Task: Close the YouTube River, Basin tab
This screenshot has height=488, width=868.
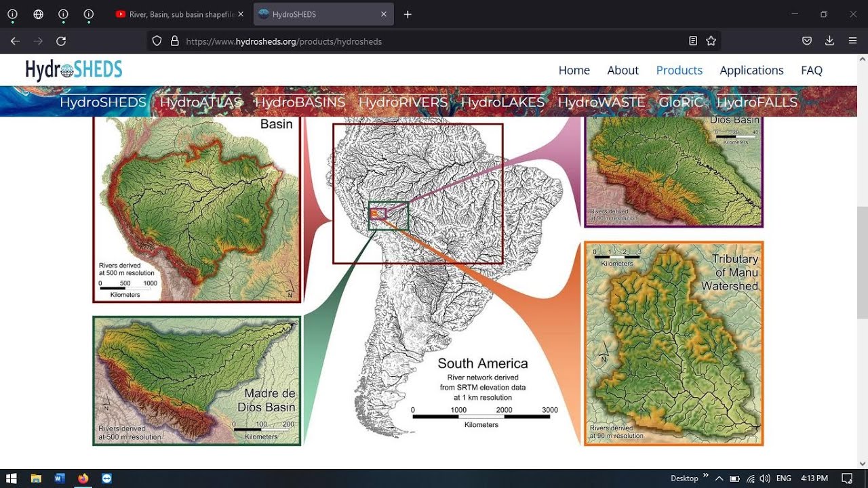Action: click(241, 14)
